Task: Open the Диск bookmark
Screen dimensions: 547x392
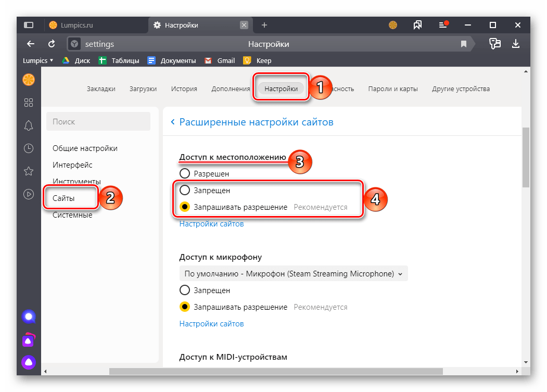Action: 76,61
